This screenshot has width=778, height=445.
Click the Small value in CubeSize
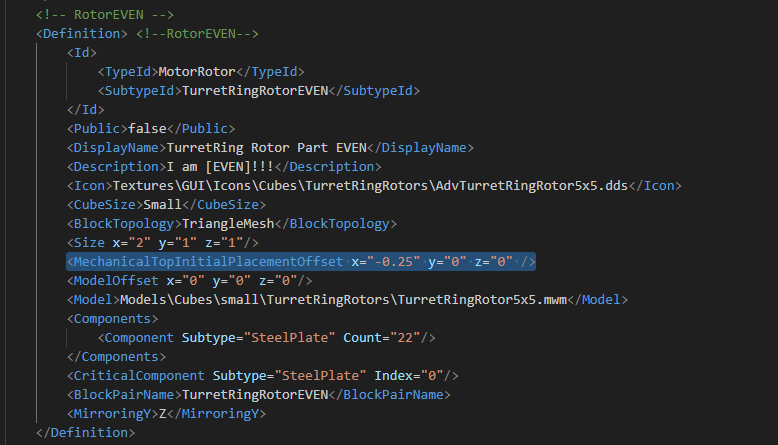tap(167, 204)
